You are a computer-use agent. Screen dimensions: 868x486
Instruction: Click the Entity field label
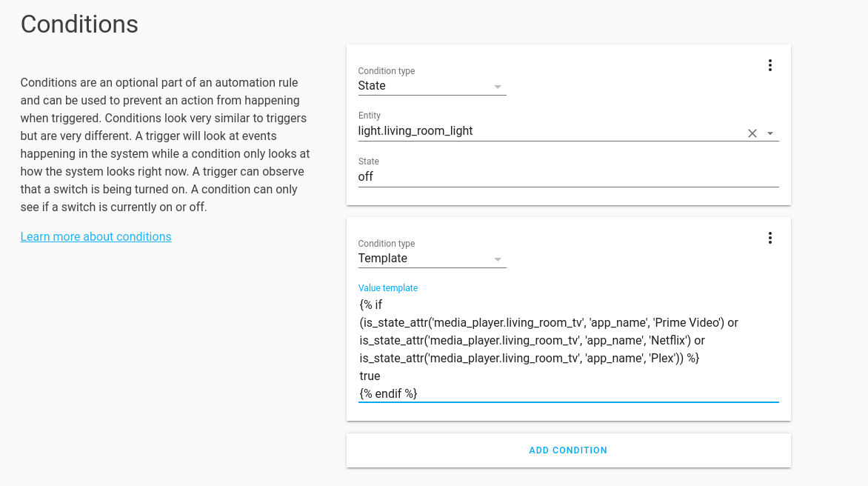369,116
